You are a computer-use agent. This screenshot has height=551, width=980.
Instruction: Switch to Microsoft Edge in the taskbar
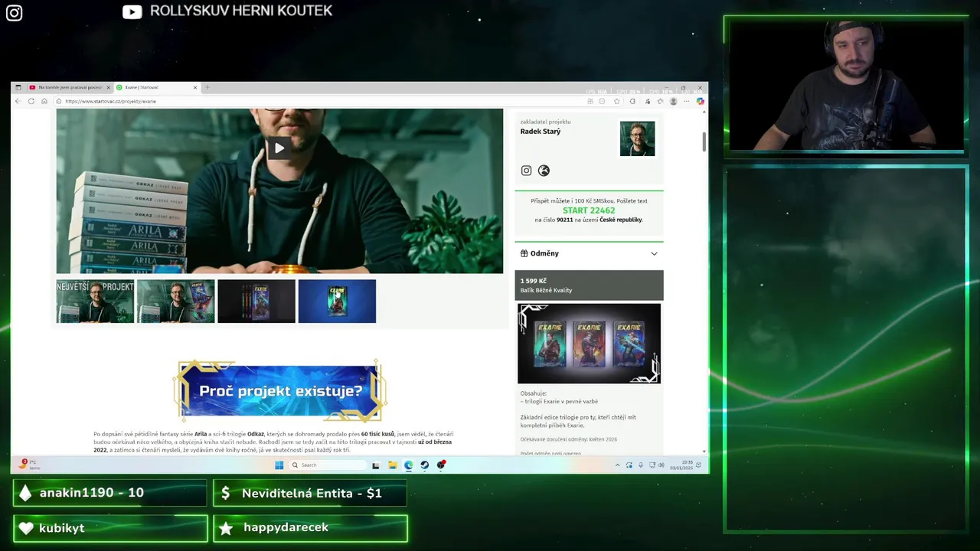click(409, 465)
